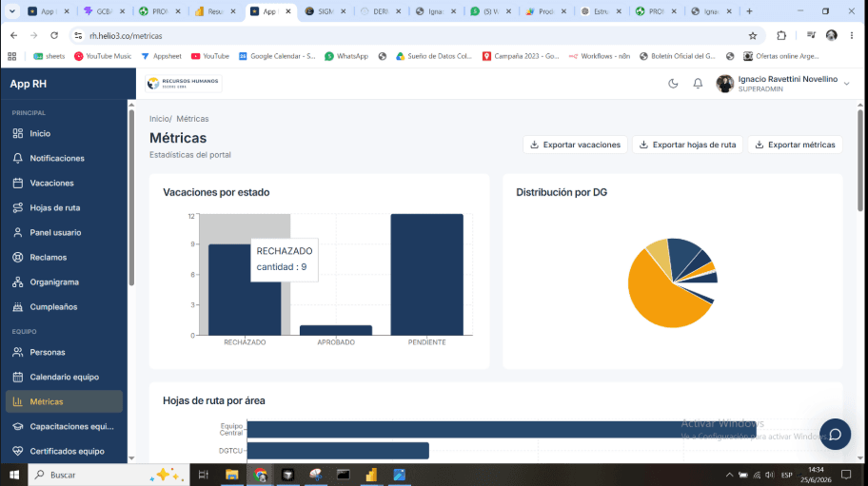Open Workflows - n8n bookmark
Image resolution: width=868 pixels, height=486 pixels.
coord(600,56)
